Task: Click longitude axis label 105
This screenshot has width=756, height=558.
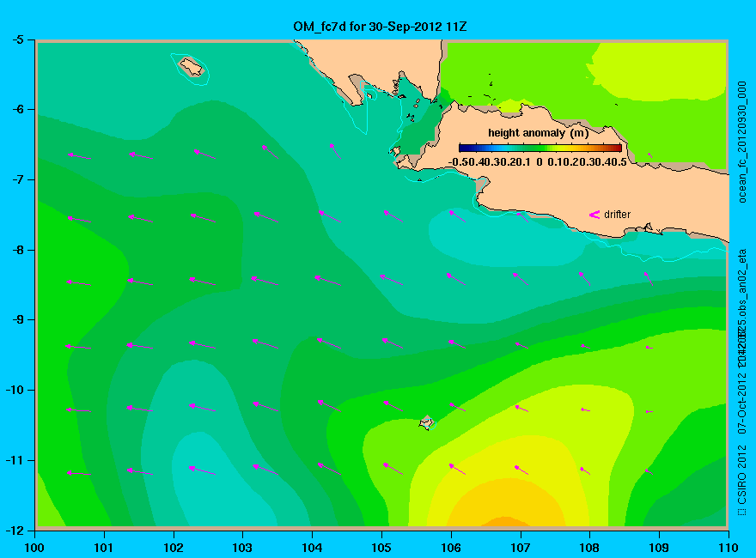Action: [x=381, y=548]
